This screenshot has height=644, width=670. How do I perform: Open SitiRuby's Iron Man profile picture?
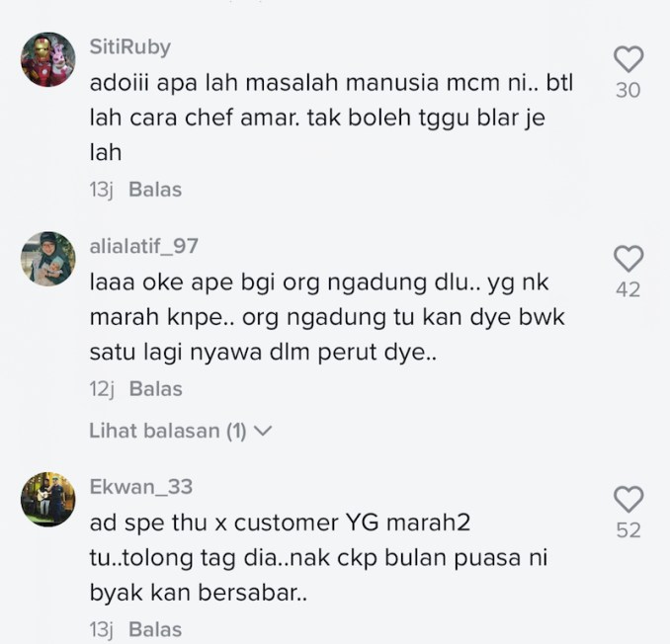coord(48,59)
